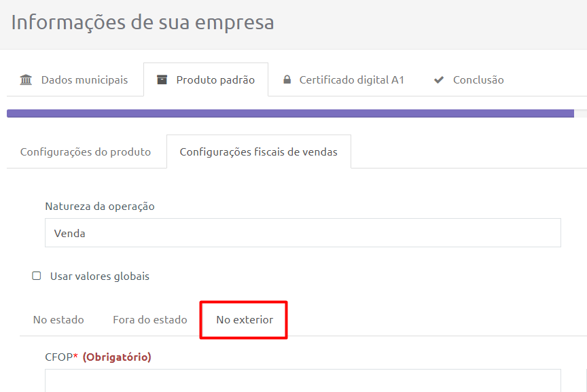
Task: Click the Usar valores globais label
Action: coord(100,277)
